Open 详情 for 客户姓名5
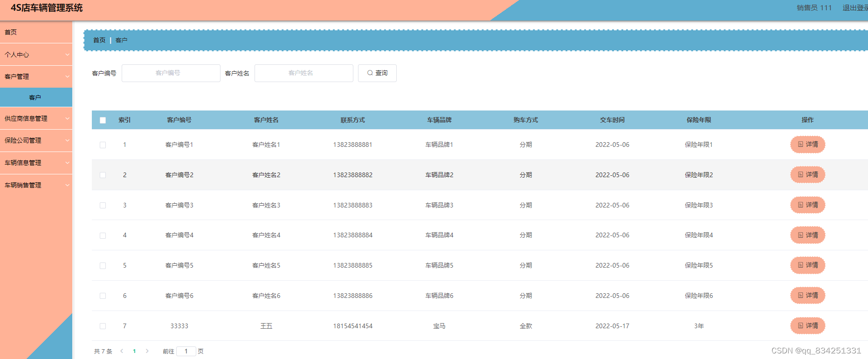The height and width of the screenshot is (359, 868). pos(807,265)
